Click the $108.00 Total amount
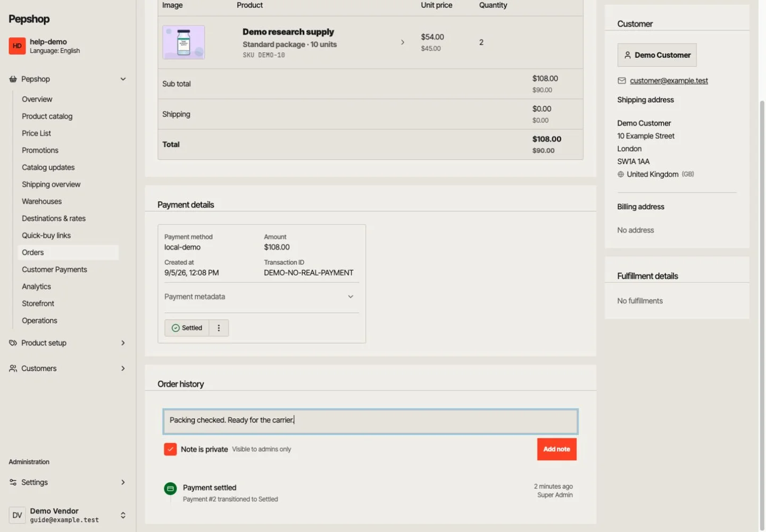Viewport: 766px width, 532px height. click(x=547, y=139)
